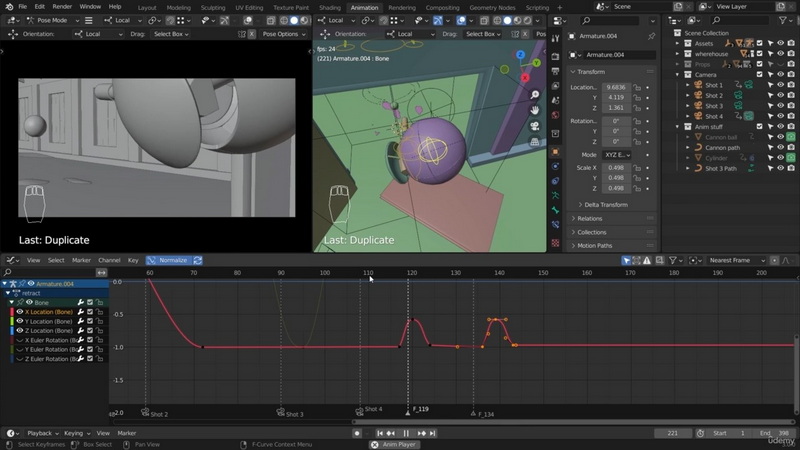Jump to the end frame button
800x450 pixels.
[433, 433]
